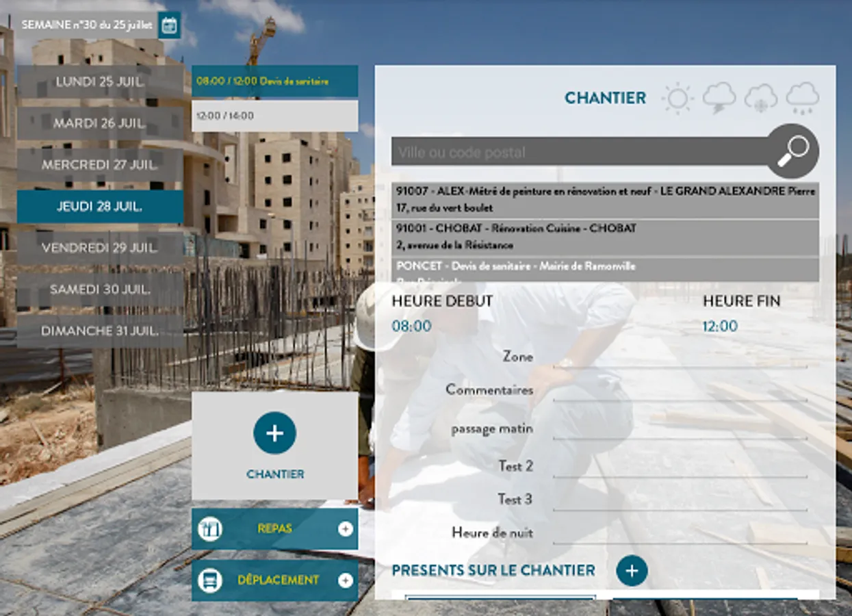The image size is (852, 616).
Task: Click the plus icon on the Repas button
Action: coord(346,528)
